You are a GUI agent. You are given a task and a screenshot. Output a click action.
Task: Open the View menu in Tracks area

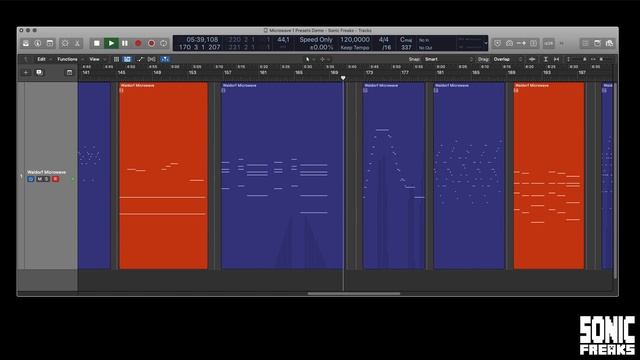coord(94,59)
